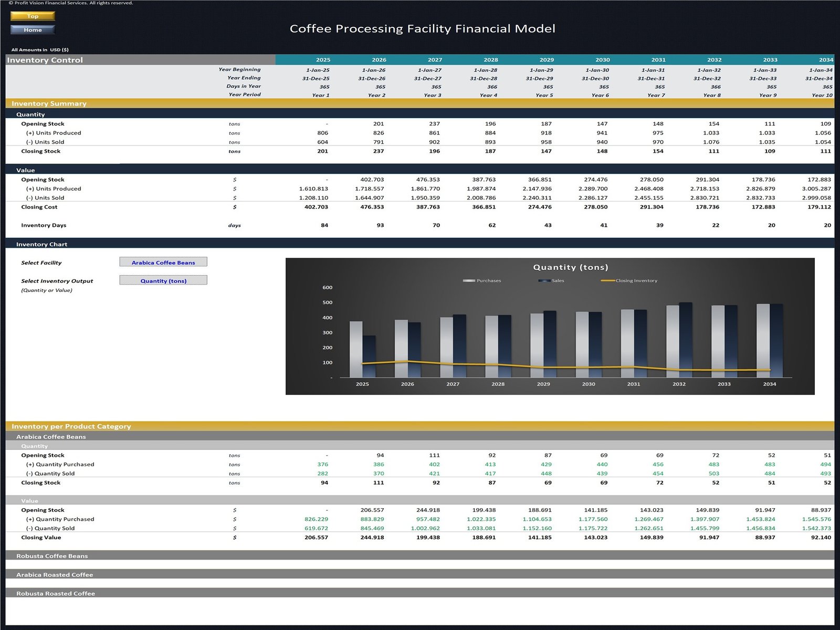The image size is (840, 630).
Task: Expand the Robusta Coffee Beans section
Action: click(52, 555)
